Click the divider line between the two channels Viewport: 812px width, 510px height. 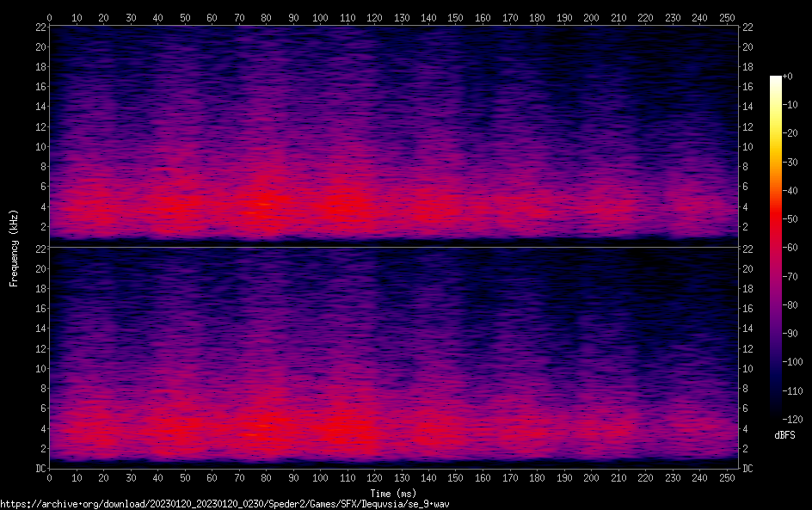click(x=393, y=247)
